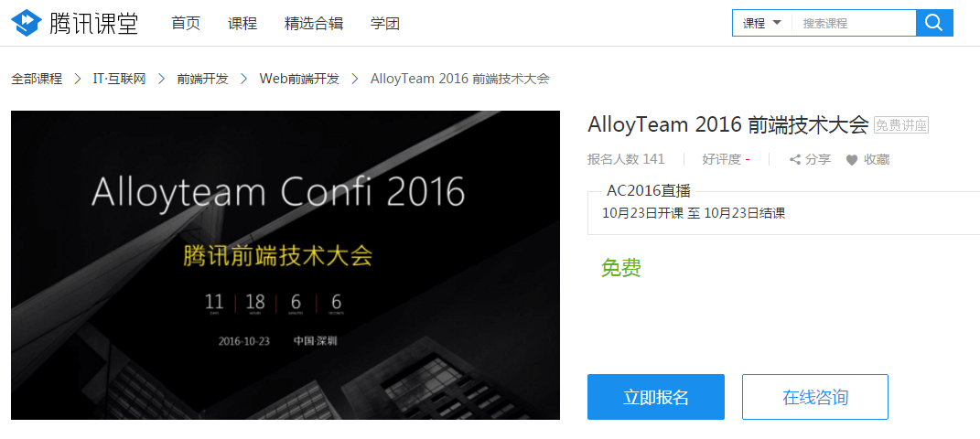Click the Tencent Classroom logo icon

coord(27,23)
